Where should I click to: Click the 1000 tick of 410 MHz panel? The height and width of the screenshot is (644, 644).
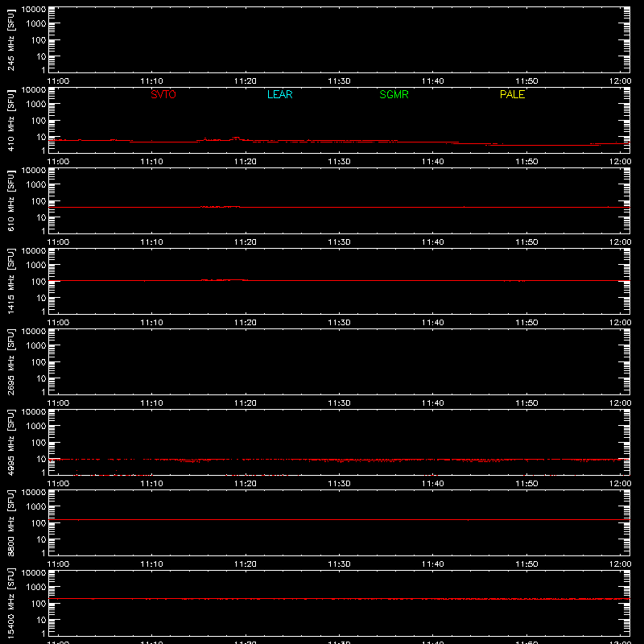pos(36,105)
